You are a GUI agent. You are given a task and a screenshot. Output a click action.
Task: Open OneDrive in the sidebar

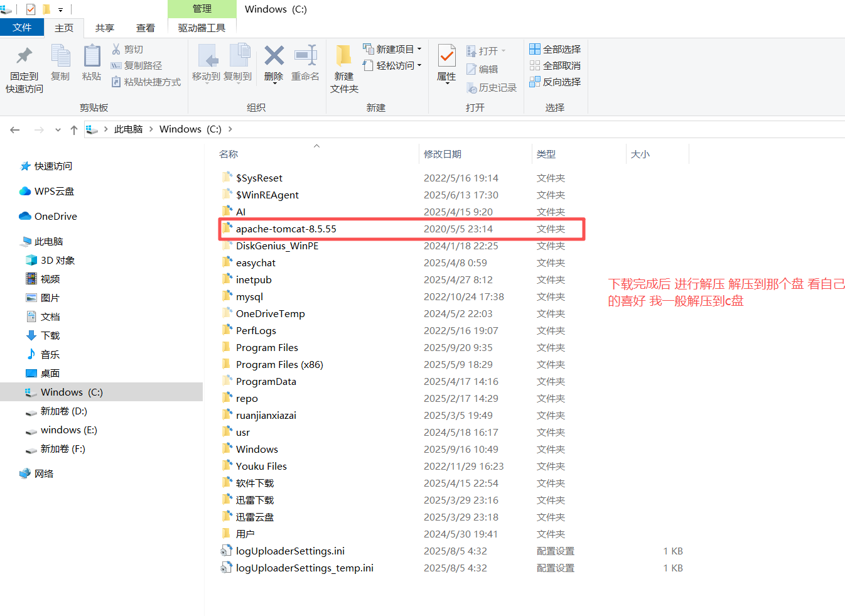tap(48, 216)
